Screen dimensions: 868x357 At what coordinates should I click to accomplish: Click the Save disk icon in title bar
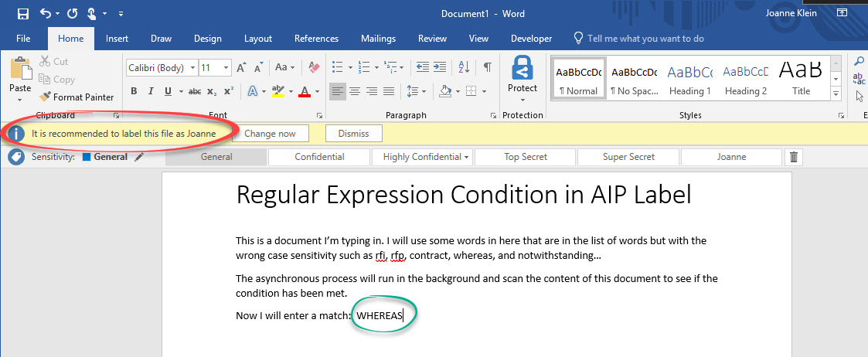pos(23,13)
